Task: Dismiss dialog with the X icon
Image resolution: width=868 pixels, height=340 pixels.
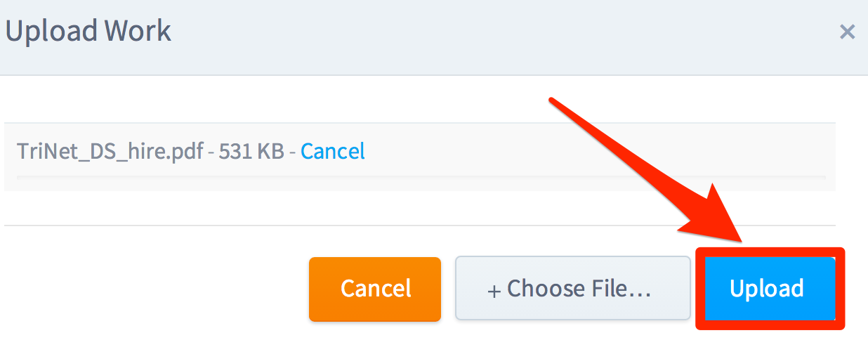Action: 848,32
